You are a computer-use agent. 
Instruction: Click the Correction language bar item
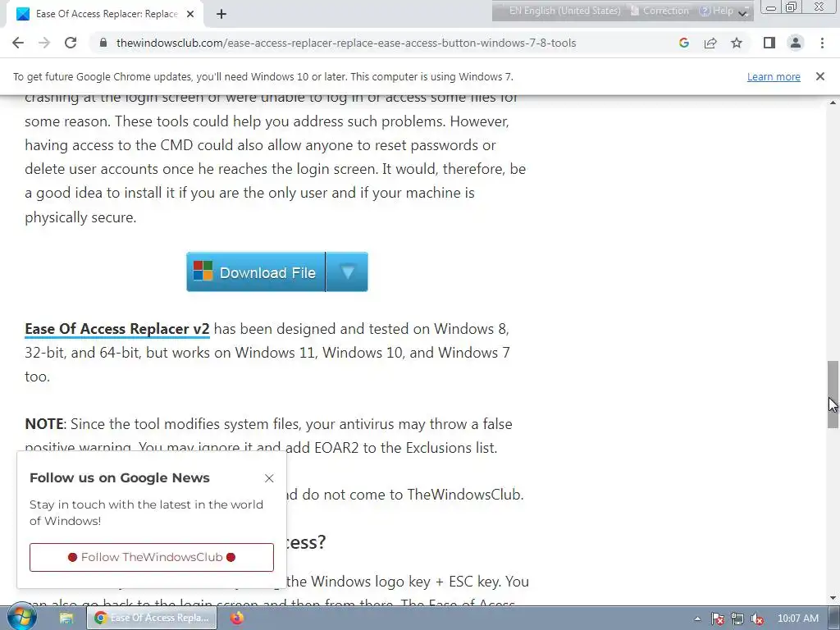(x=660, y=11)
